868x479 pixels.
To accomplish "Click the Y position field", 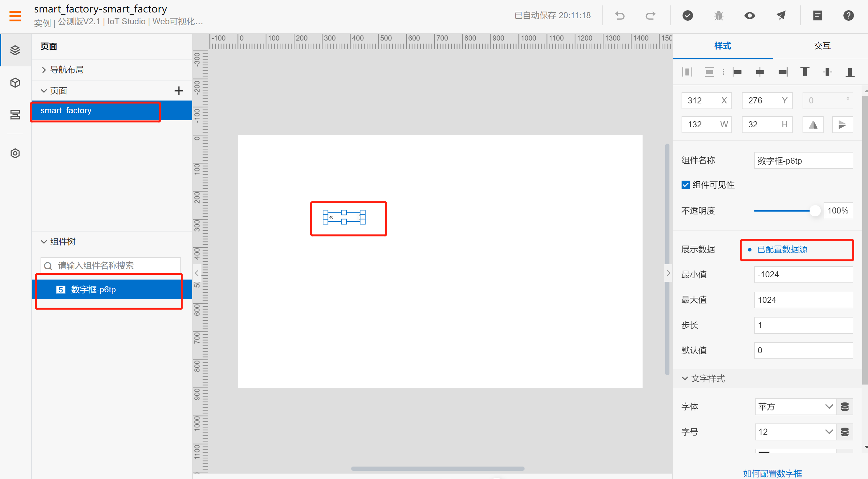I will (767, 101).
